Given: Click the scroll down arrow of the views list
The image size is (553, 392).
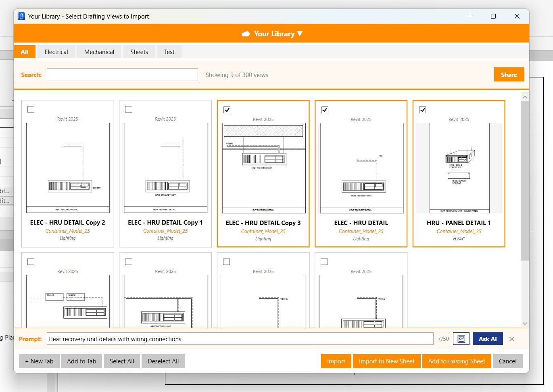Looking at the screenshot, I should click(x=525, y=323).
